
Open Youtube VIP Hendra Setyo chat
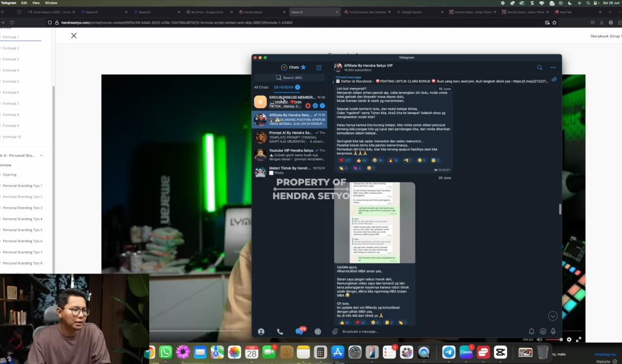pos(289,154)
